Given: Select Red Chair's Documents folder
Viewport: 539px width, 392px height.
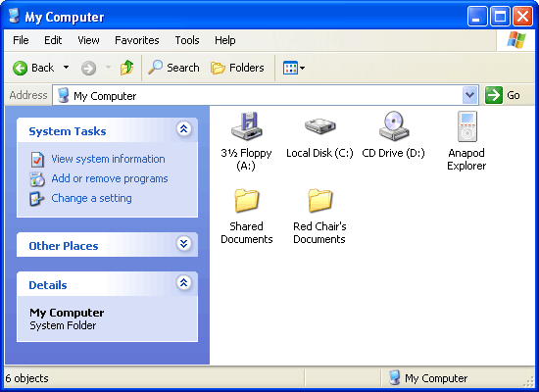Looking at the screenshot, I should tap(319, 200).
